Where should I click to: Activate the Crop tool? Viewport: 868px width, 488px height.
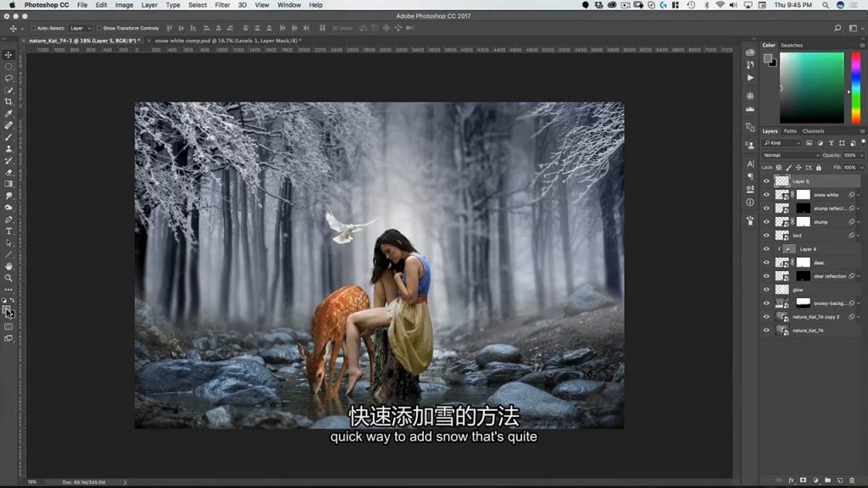[x=8, y=102]
